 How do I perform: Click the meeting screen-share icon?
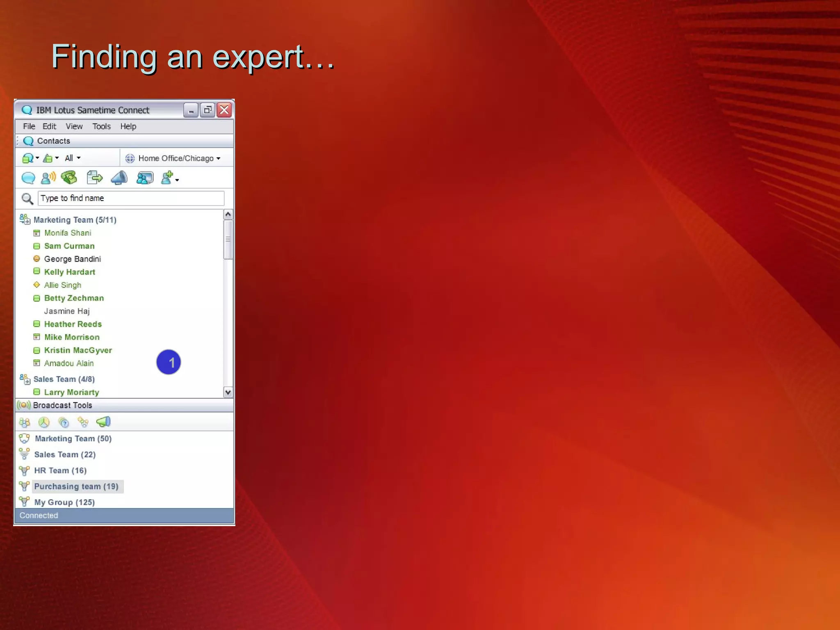(x=145, y=178)
